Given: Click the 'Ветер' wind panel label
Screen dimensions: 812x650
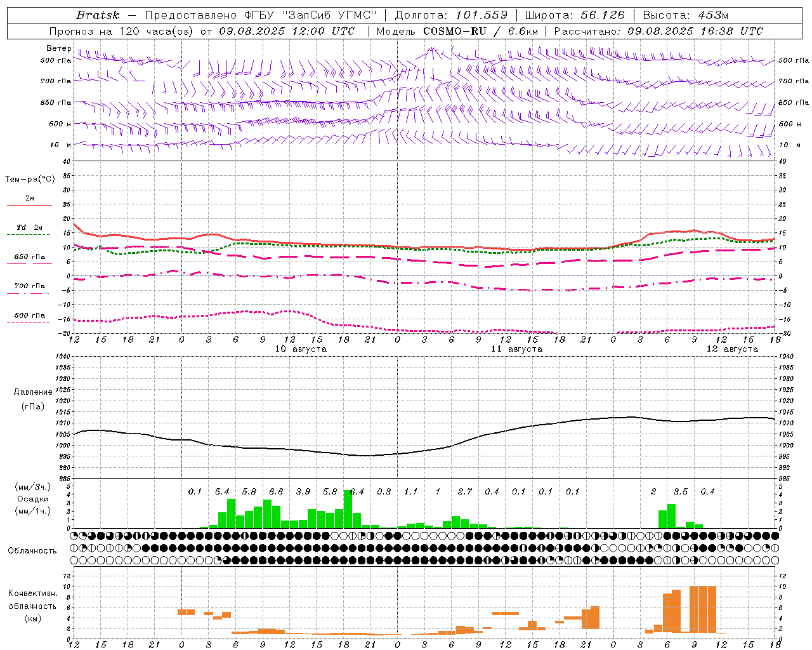Looking at the screenshot, I should point(59,48).
